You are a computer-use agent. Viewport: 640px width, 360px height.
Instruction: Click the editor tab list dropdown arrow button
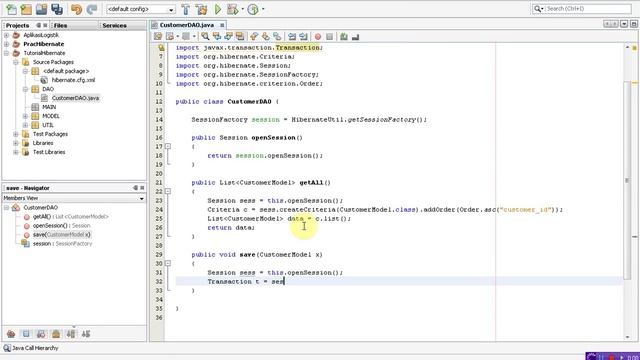coord(624,24)
